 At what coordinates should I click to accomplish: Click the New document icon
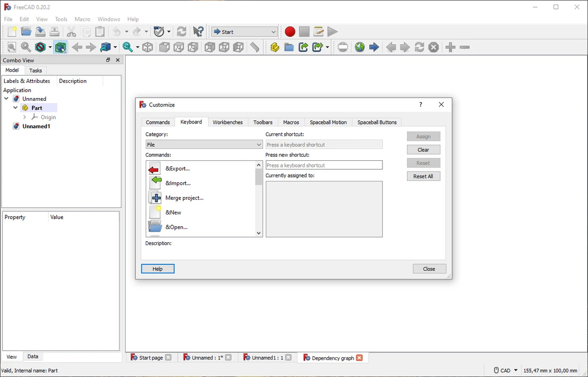click(x=12, y=32)
